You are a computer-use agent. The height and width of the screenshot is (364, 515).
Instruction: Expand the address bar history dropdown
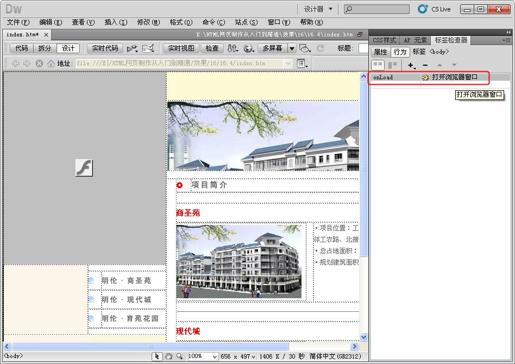[x=288, y=63]
